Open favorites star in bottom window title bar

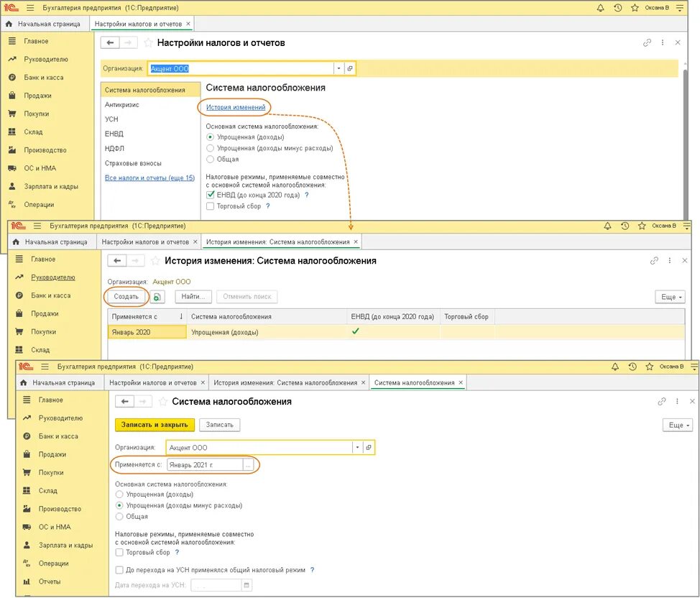point(650,367)
